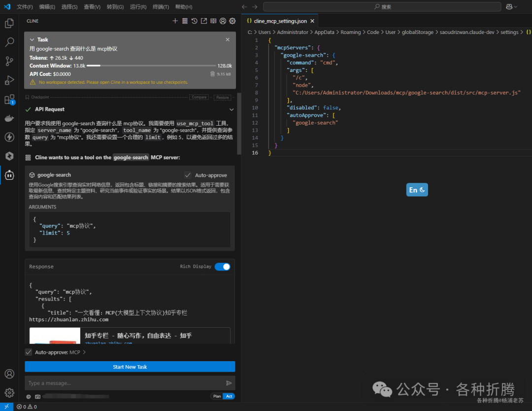Screen dimensions: 532x411
Task: Go forward with the right arrow in title bar
Action: click(255, 7)
